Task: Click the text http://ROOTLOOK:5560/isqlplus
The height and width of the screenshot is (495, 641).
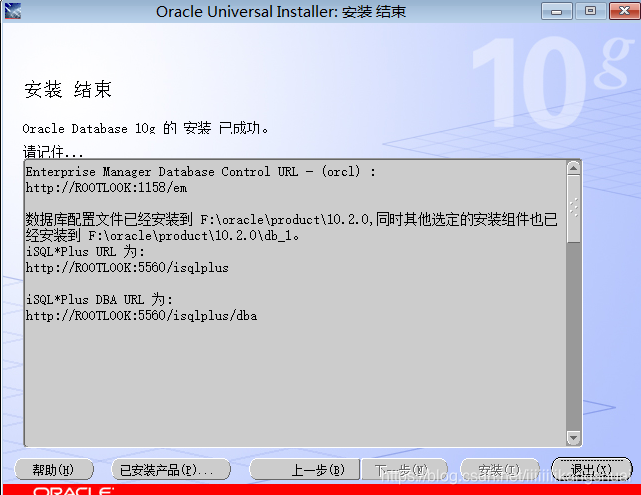Action: pyautogui.click(x=127, y=268)
